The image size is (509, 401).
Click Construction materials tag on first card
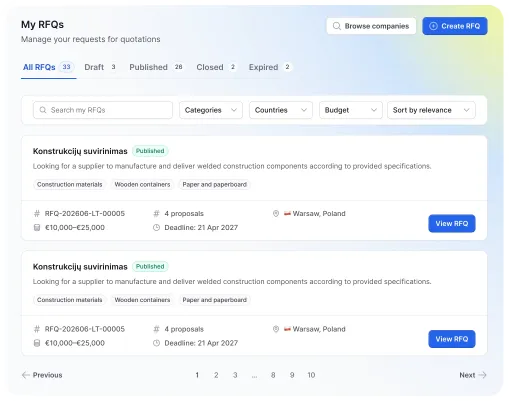pyautogui.click(x=69, y=184)
